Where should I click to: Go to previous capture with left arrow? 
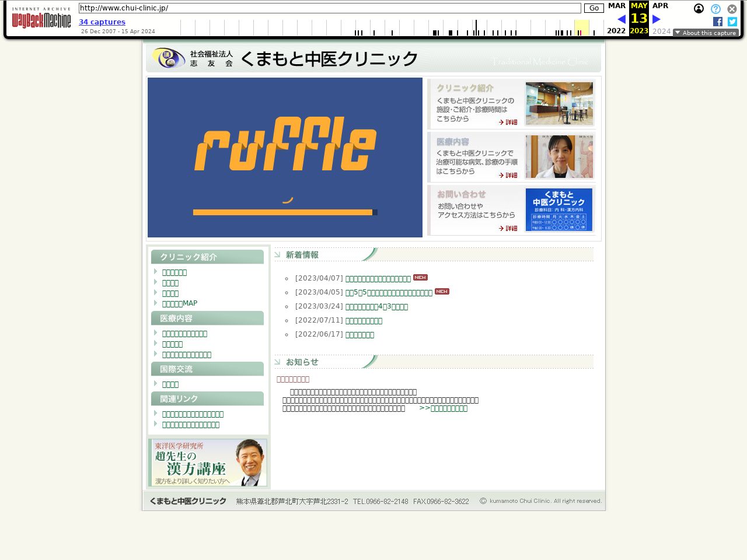point(622,19)
